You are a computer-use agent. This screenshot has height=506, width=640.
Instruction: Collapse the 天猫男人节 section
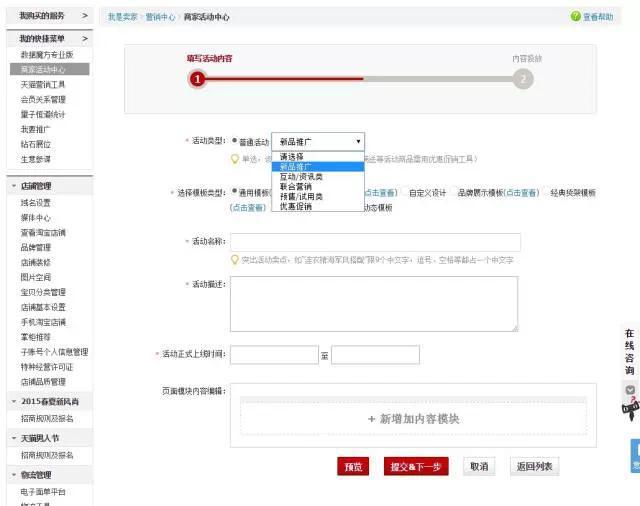(14, 438)
